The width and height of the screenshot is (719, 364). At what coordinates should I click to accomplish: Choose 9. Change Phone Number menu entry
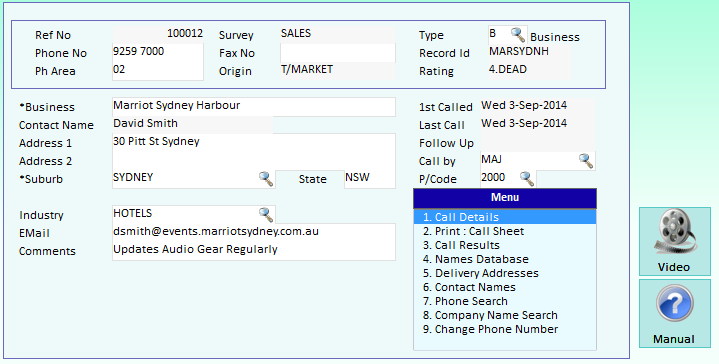click(505, 329)
